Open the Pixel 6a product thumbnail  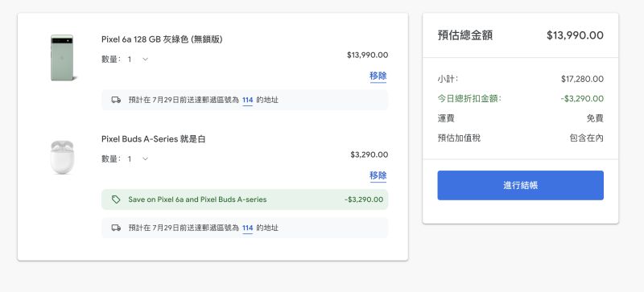[62, 57]
